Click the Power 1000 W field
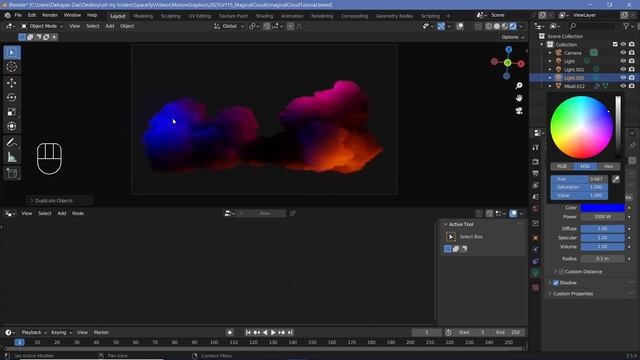This screenshot has height=360, width=640. [x=602, y=217]
